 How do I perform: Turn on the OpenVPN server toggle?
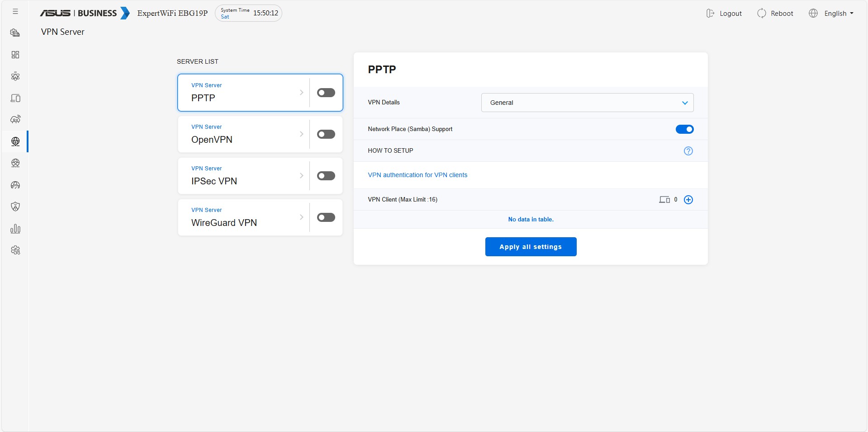tap(326, 134)
